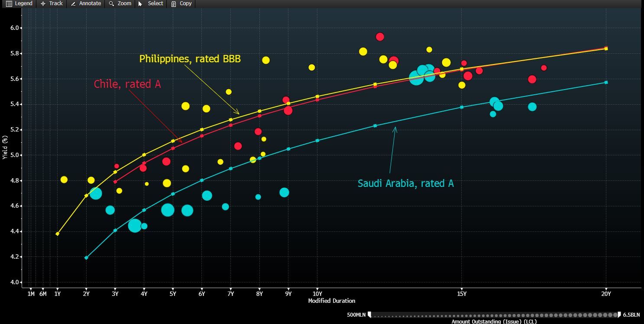Open the Legend list icon
Screen dimensions: 644x324
point(9,3)
